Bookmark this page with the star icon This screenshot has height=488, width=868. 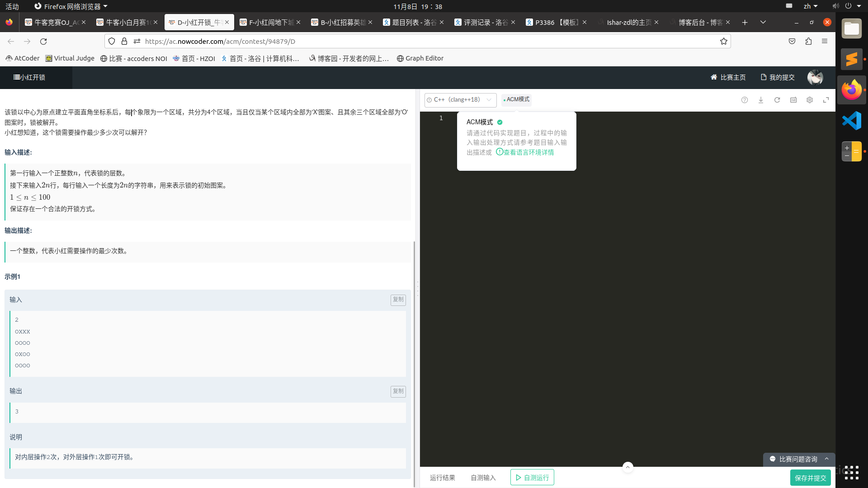pyautogui.click(x=724, y=42)
